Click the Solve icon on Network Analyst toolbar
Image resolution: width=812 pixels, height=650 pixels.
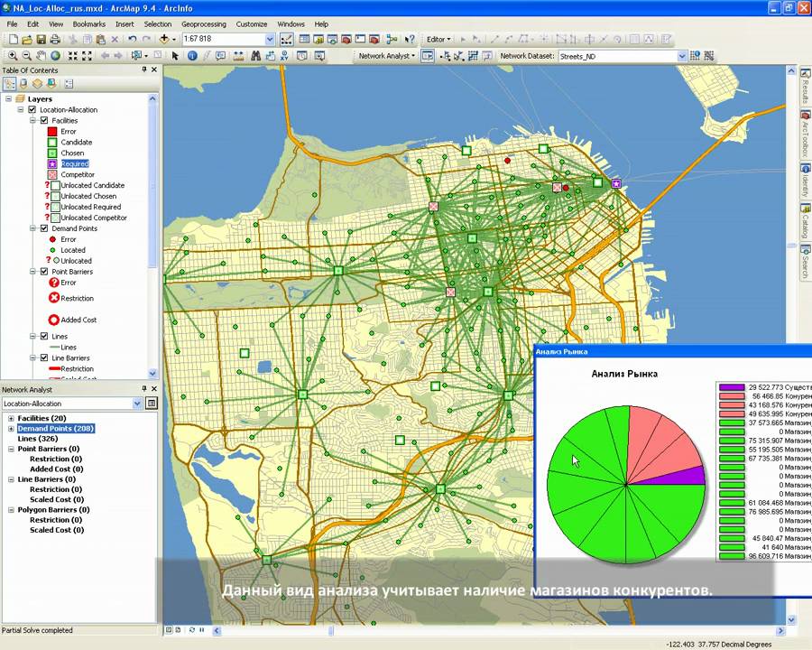pos(473,55)
